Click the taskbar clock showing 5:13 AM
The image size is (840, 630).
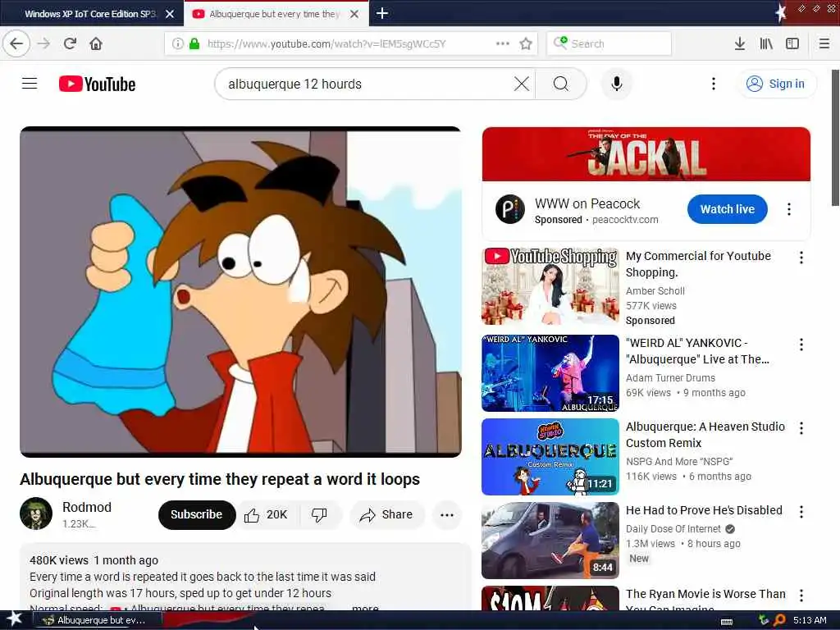[x=810, y=620]
